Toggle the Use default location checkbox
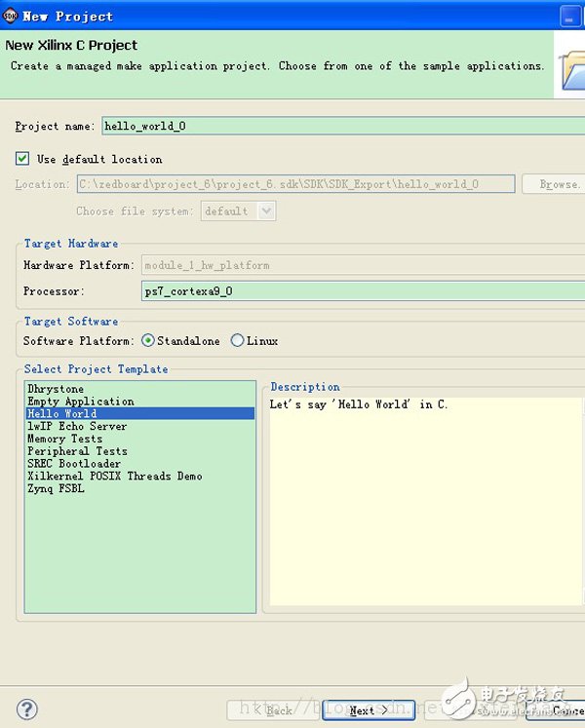This screenshot has width=585, height=728. coord(22,158)
